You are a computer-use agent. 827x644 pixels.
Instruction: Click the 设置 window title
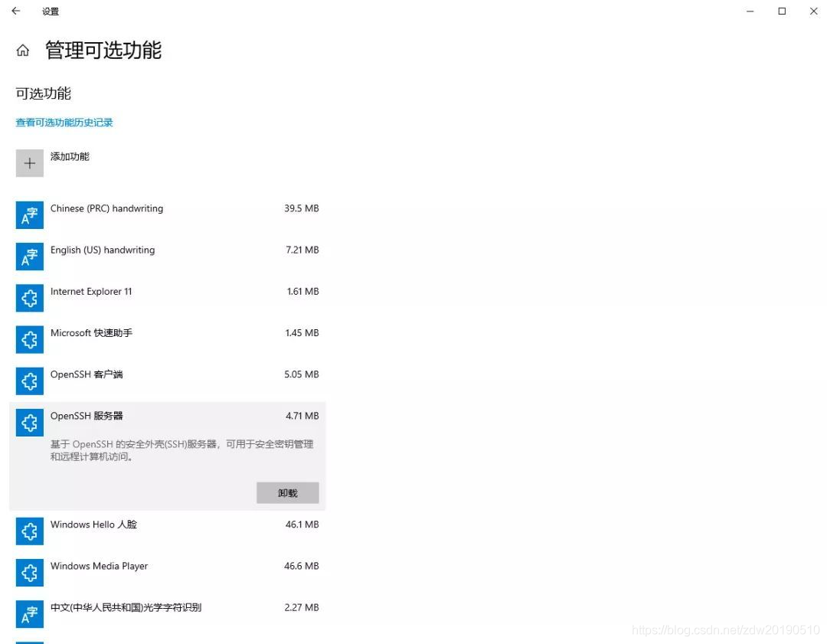pos(51,11)
